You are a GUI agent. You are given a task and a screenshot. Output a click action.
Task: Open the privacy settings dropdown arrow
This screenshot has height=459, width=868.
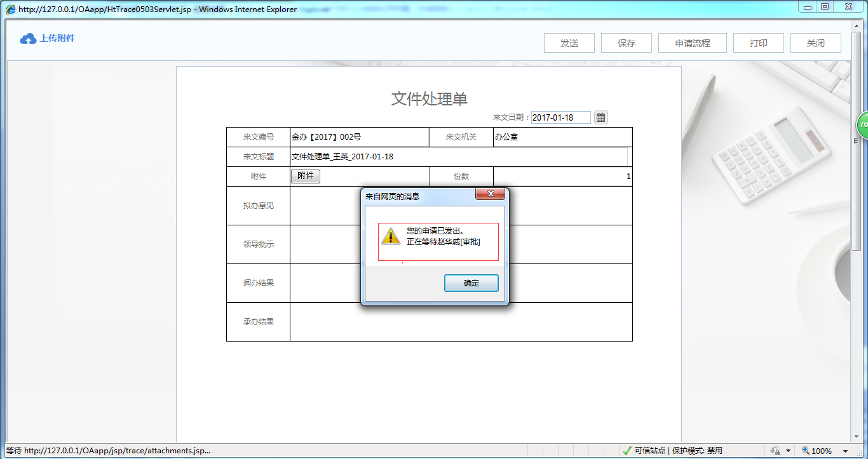[787, 449]
